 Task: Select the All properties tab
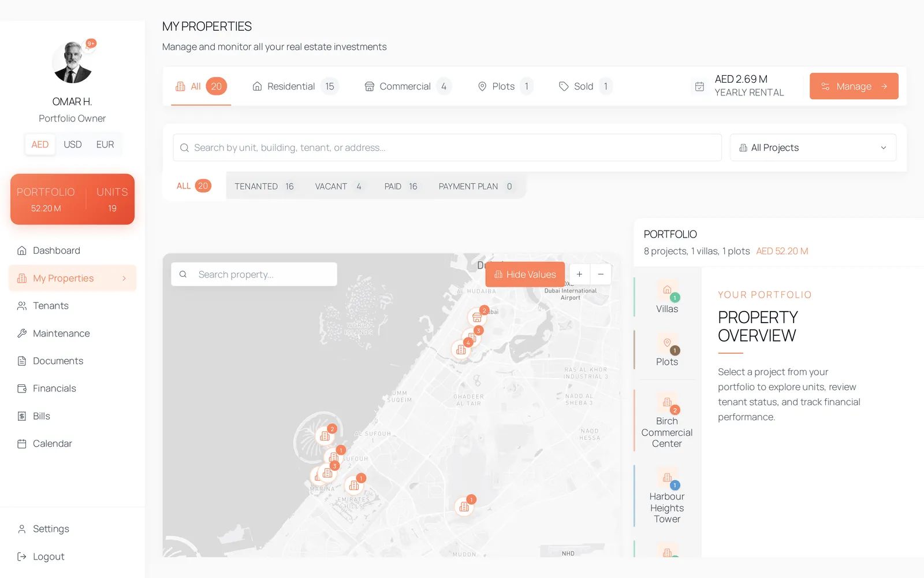click(x=201, y=86)
